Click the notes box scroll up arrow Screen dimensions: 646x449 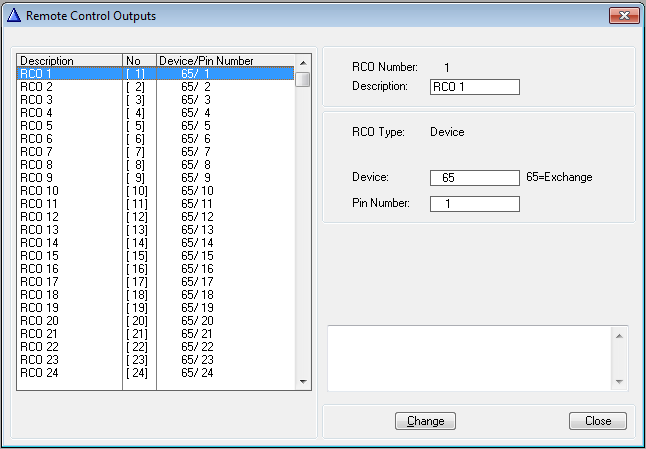(x=619, y=336)
